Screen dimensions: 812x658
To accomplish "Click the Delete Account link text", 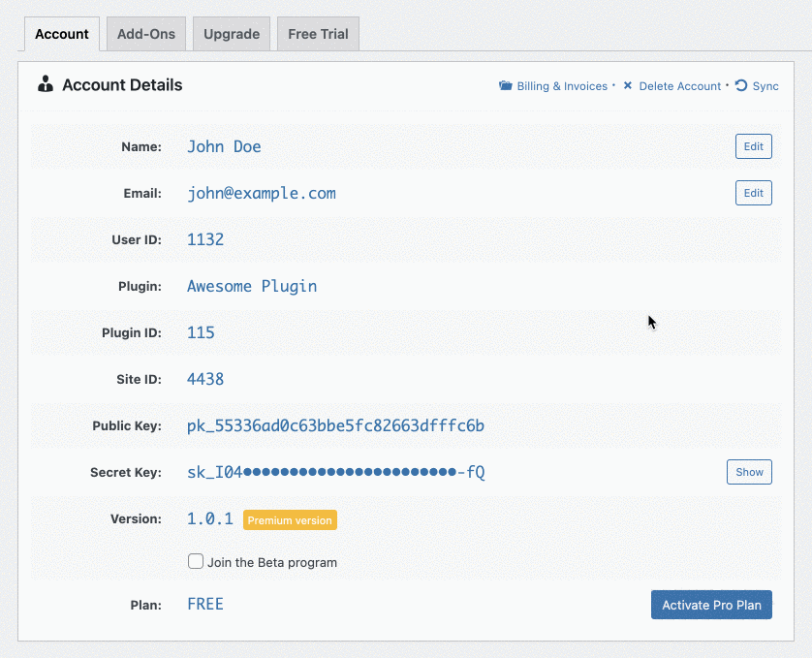I will (x=679, y=86).
